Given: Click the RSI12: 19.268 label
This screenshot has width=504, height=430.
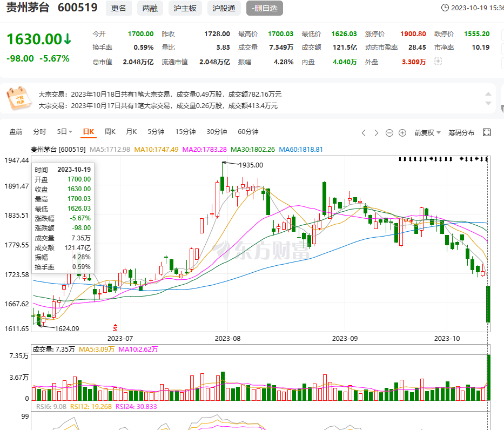Looking at the screenshot, I should coord(91,407).
